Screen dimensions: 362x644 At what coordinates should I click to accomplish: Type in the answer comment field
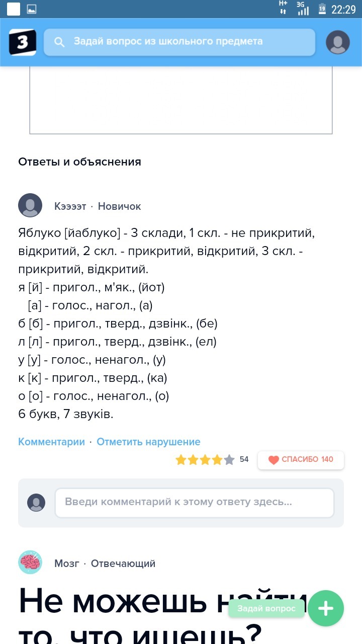click(x=194, y=503)
